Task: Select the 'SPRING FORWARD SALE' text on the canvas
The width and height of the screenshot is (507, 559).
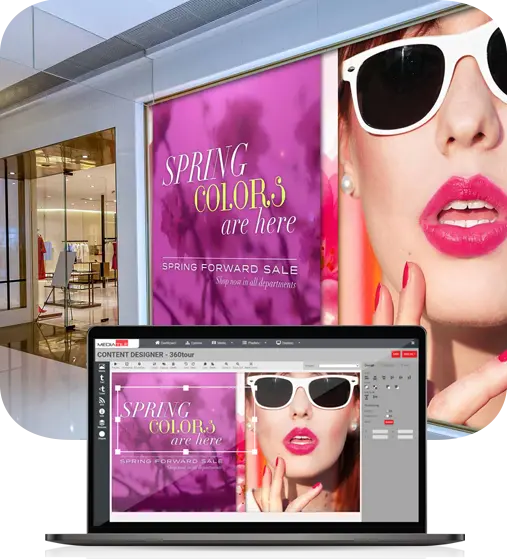Action: [171, 461]
